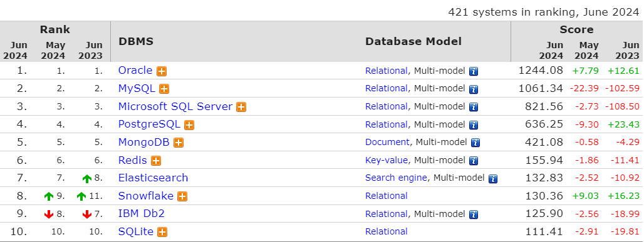644x242 pixels.
Task: Open the IBM Db2 link
Action: point(142,214)
